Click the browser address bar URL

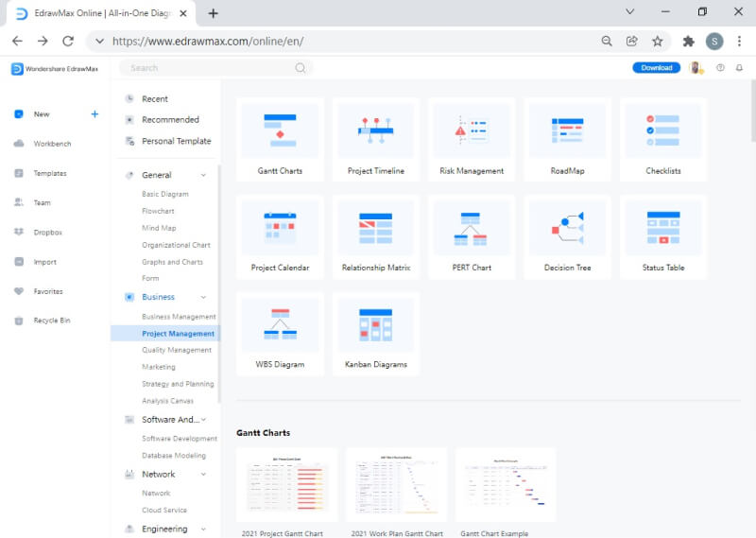point(208,42)
